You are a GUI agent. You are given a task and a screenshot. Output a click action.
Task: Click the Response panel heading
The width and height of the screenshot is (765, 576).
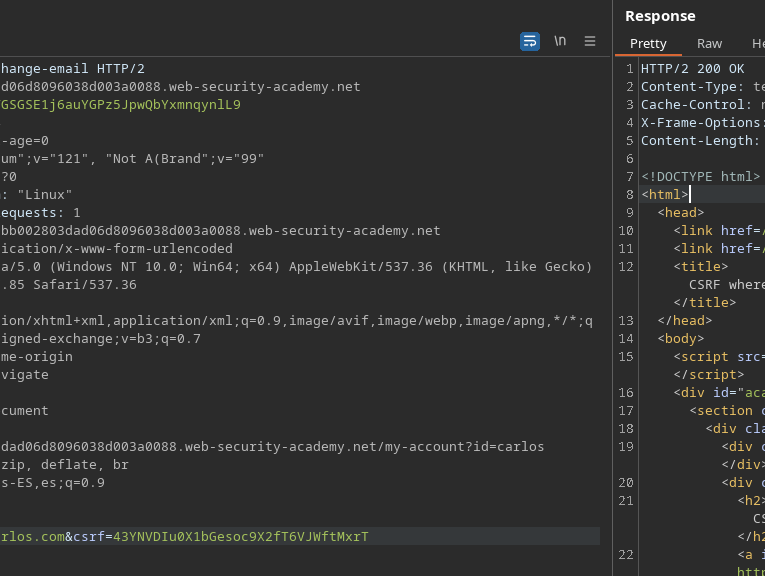tap(660, 16)
